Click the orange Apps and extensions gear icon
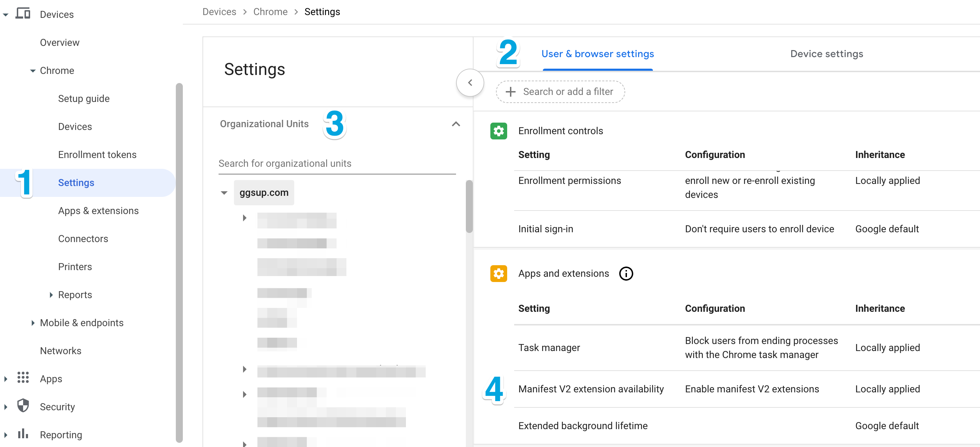This screenshot has width=980, height=447. tap(498, 273)
